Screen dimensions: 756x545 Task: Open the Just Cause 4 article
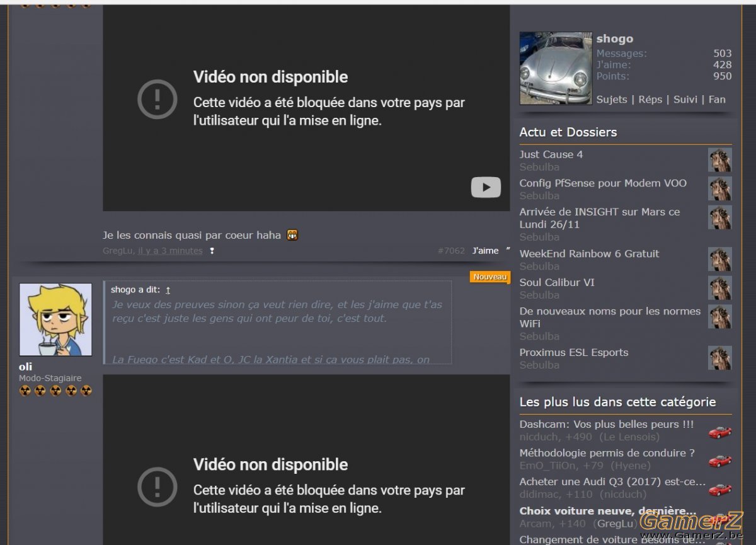click(x=551, y=154)
